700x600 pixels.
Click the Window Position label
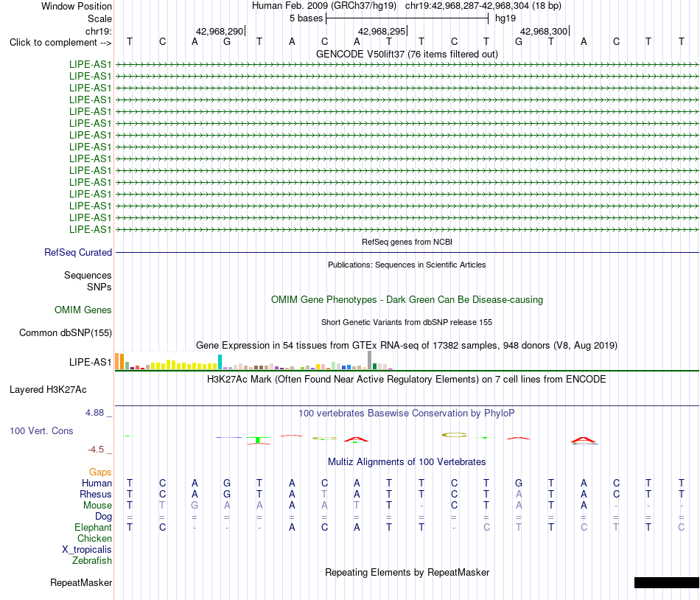coord(77,6)
